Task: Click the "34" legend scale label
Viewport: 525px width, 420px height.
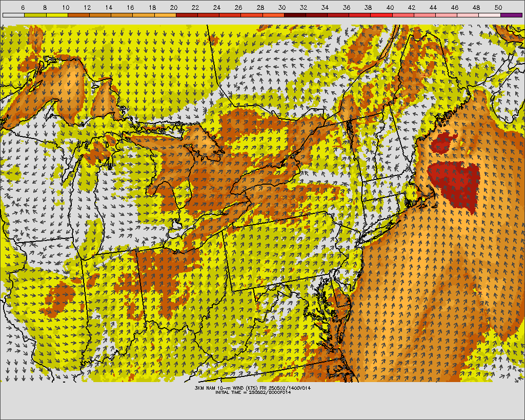Action: pyautogui.click(x=325, y=7)
